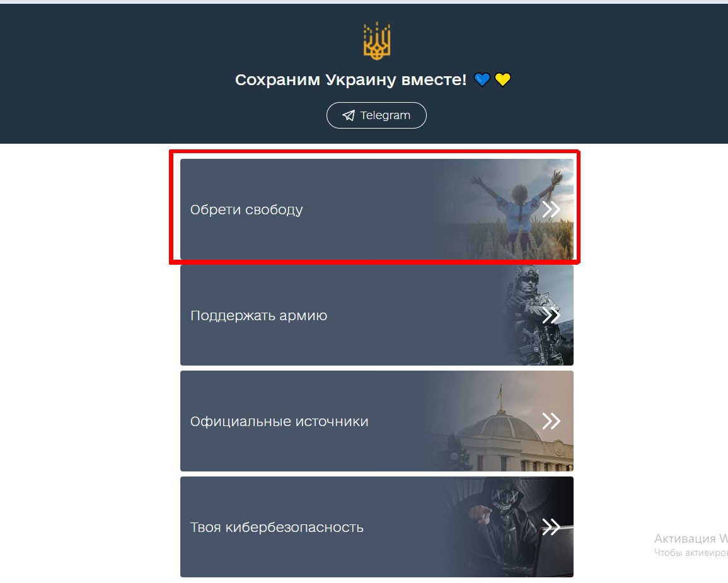The width and height of the screenshot is (728, 583).
Task: Click double chevron on Твоя кибербезопасность card
Action: (x=551, y=527)
